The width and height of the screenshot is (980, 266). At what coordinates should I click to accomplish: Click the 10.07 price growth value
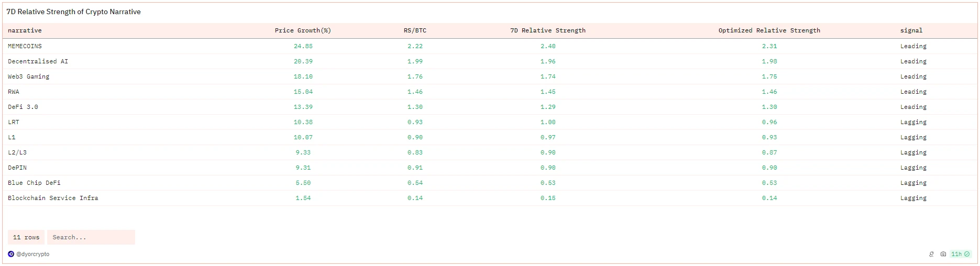click(x=303, y=137)
